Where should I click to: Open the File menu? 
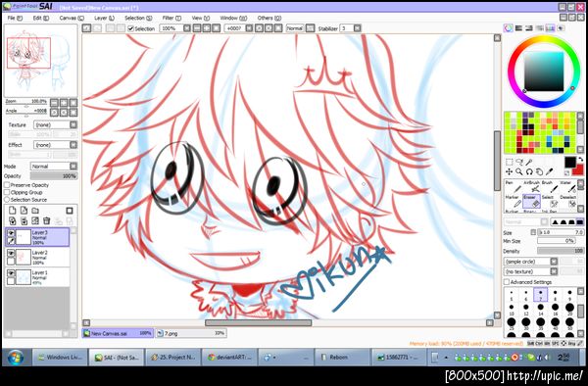[x=15, y=18]
